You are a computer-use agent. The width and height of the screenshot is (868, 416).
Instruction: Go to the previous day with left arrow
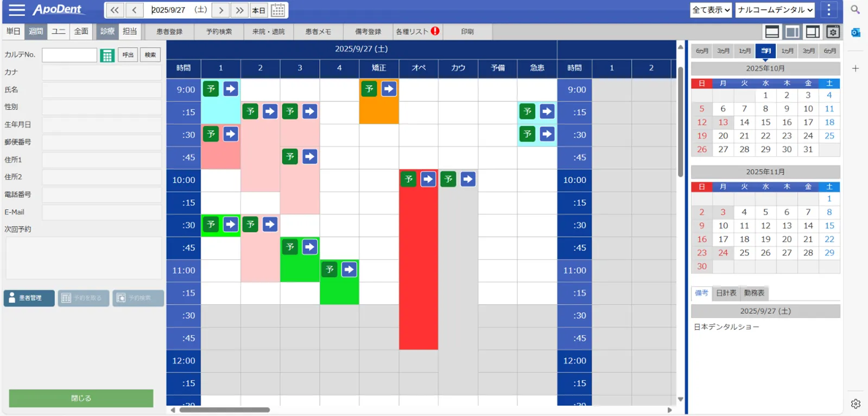coord(134,10)
